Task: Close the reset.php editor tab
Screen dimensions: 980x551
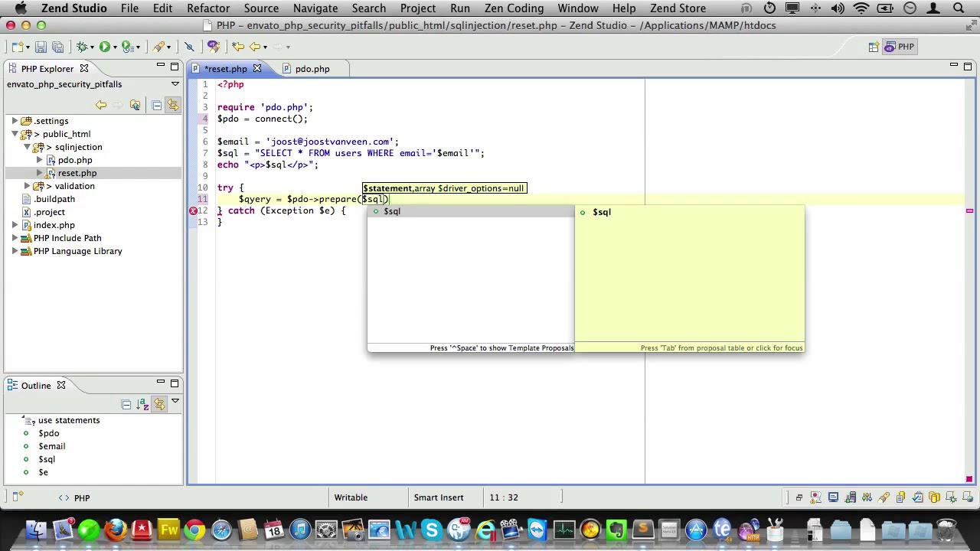Action: [x=257, y=69]
